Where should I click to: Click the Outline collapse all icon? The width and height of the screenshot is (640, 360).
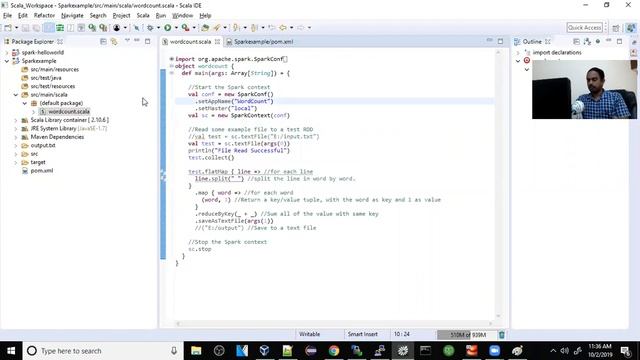(576, 42)
